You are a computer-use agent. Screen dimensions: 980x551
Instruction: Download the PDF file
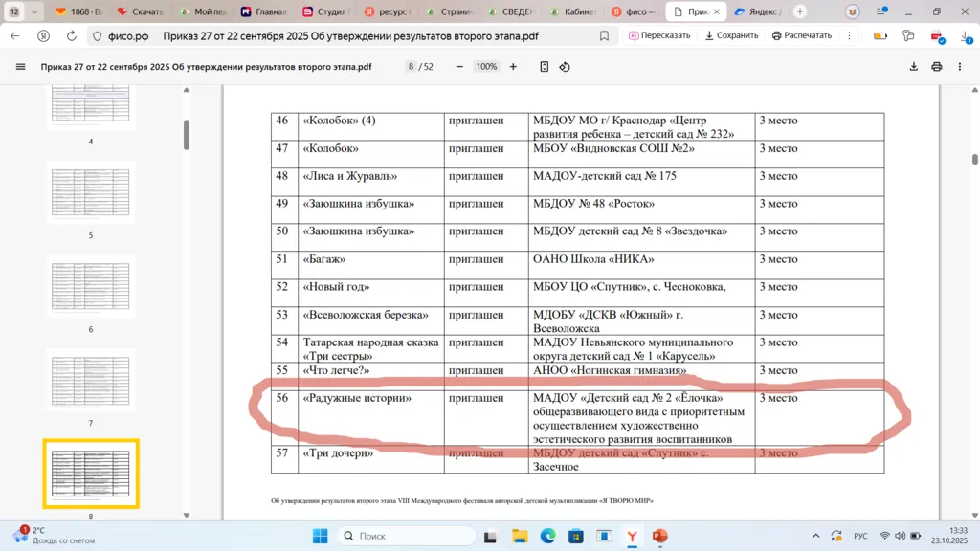point(914,67)
